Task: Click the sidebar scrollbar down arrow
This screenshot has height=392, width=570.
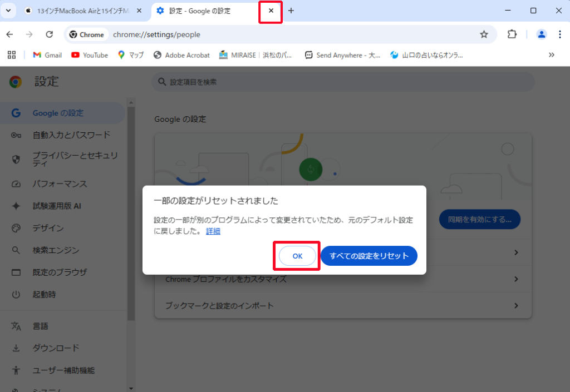Action: [x=131, y=389]
